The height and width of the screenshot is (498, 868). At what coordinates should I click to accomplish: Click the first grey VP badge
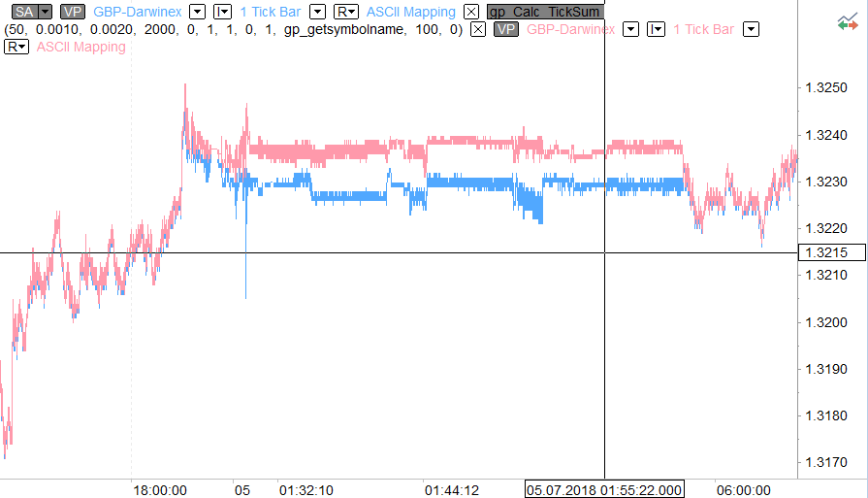[72, 12]
